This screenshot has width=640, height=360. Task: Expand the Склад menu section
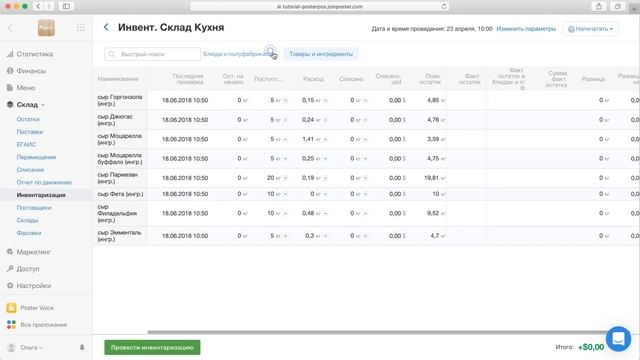pos(43,105)
